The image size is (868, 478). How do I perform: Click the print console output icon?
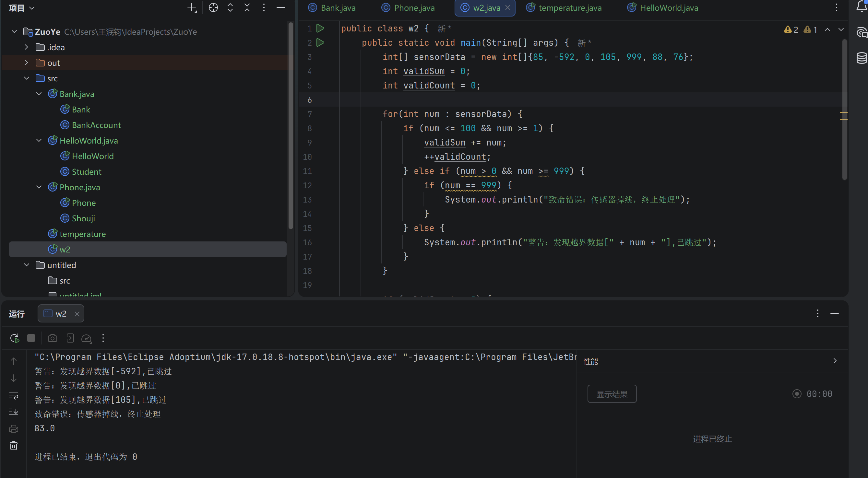(x=14, y=429)
